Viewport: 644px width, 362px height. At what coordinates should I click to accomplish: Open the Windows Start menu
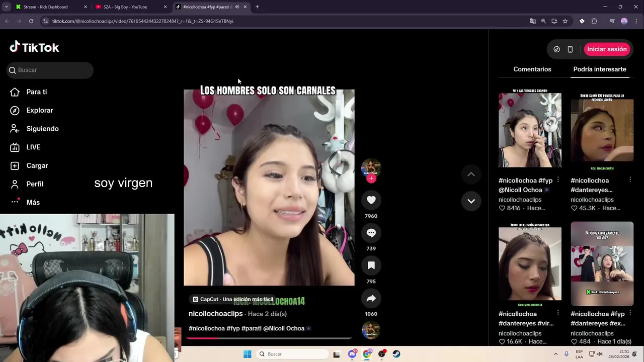(x=247, y=354)
